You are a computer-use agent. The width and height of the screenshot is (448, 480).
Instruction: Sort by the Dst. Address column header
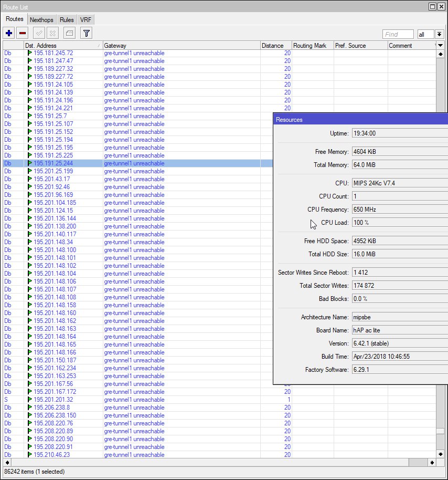click(x=63, y=46)
